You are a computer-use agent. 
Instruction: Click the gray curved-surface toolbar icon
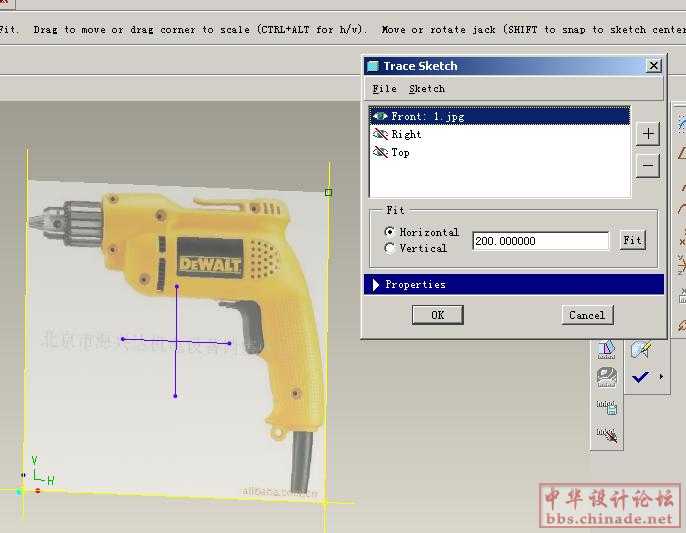pyautogui.click(x=606, y=377)
